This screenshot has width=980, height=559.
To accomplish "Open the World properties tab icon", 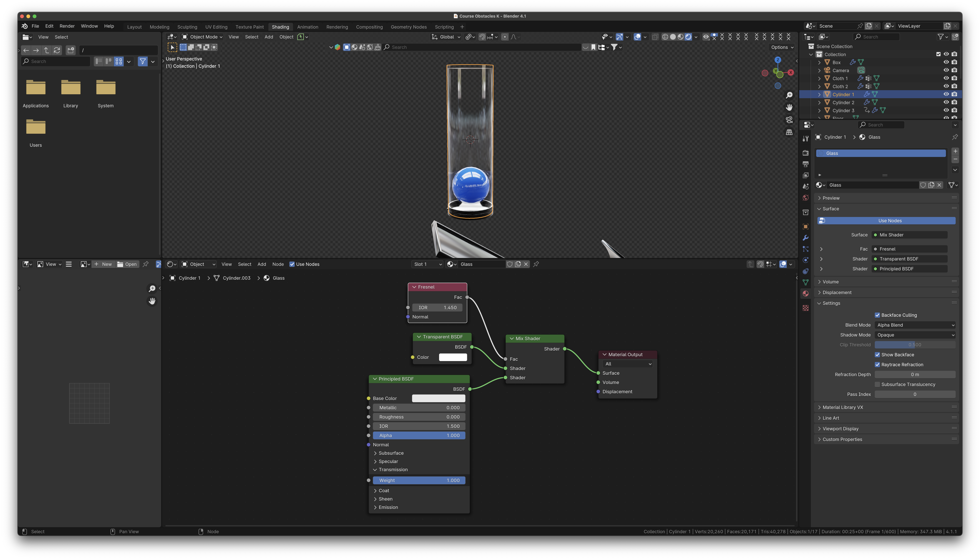I will point(805,198).
